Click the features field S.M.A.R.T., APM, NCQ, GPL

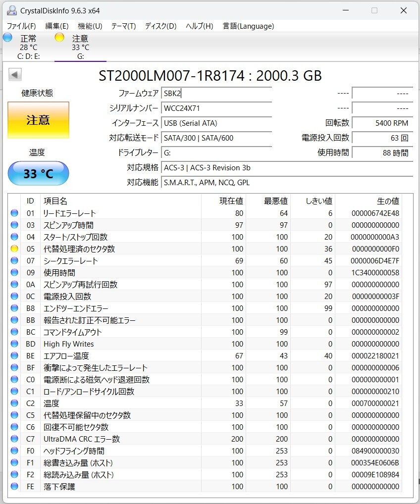[x=287, y=183]
